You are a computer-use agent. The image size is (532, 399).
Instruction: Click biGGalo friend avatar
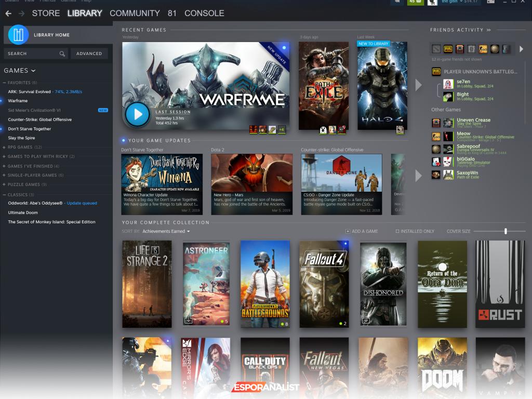pos(448,162)
